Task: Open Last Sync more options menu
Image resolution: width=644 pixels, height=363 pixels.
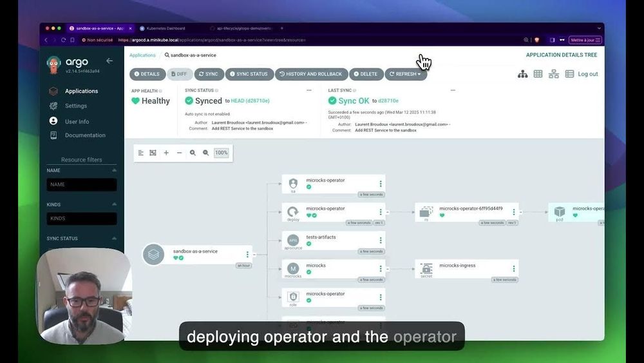Action: 453,90
